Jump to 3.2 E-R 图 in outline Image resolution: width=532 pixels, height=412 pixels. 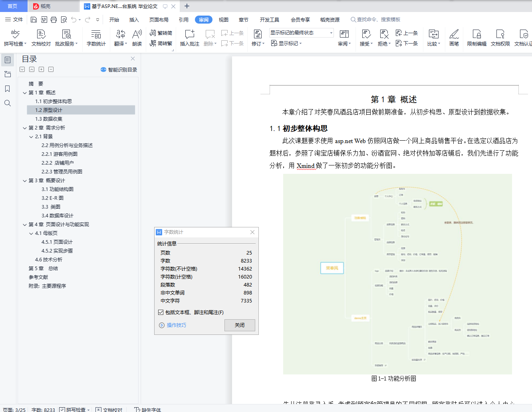click(x=53, y=198)
